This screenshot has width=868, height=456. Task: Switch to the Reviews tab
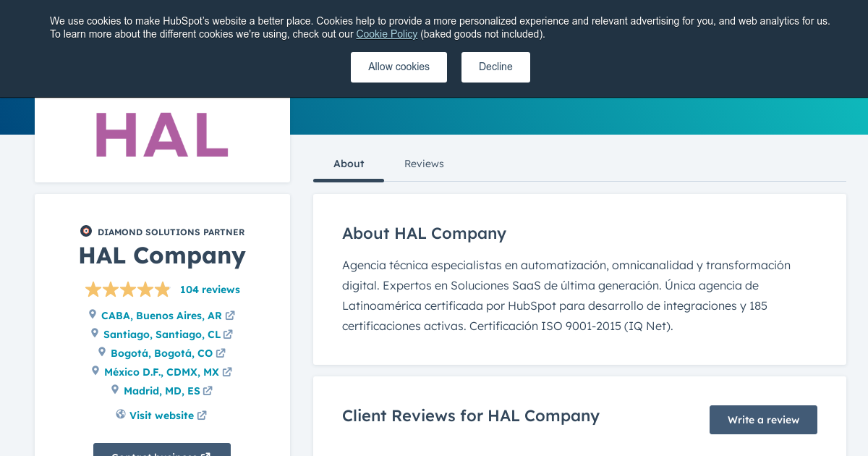click(x=424, y=164)
